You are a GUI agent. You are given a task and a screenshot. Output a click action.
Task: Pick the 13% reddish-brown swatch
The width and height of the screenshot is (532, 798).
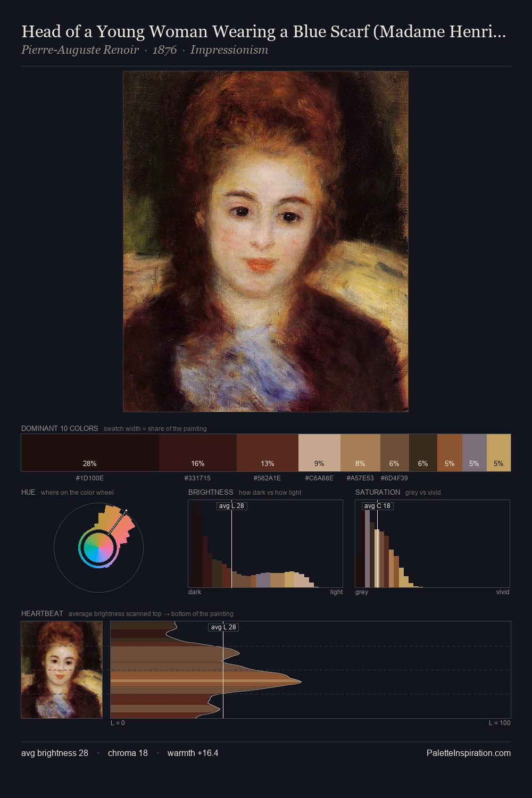tap(268, 453)
